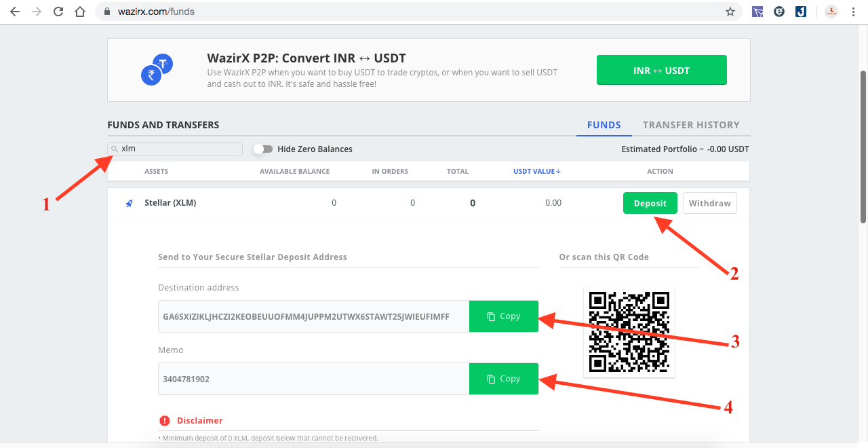868x448 pixels.
Task: Bookmark this page with the star icon
Action: (x=730, y=12)
